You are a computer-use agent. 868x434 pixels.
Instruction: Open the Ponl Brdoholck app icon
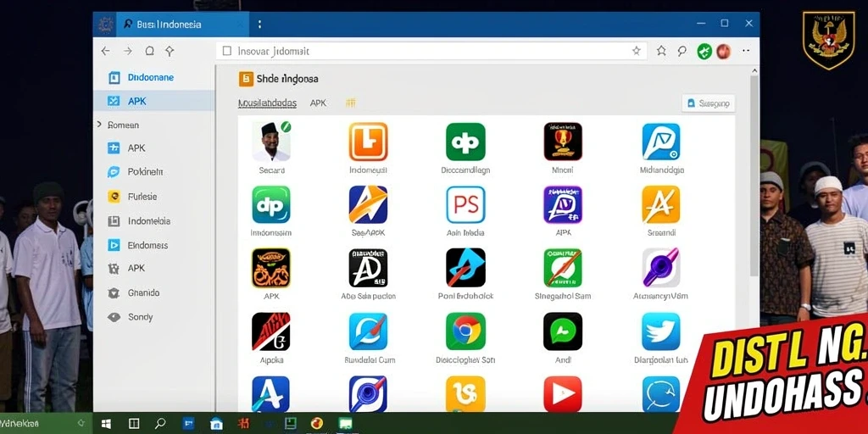[x=465, y=268]
